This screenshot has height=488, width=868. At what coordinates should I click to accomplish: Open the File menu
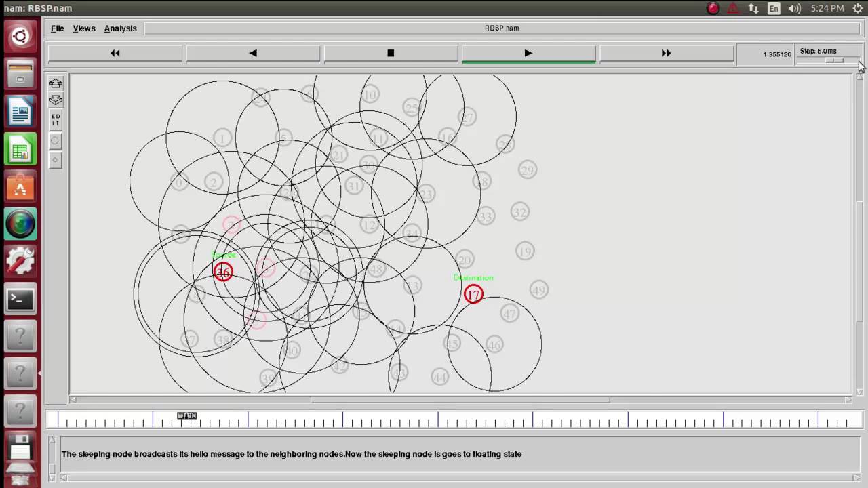pyautogui.click(x=57, y=28)
